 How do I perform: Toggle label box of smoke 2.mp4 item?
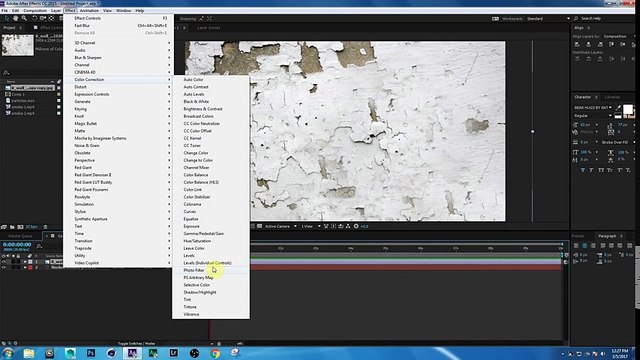[x=59, y=113]
